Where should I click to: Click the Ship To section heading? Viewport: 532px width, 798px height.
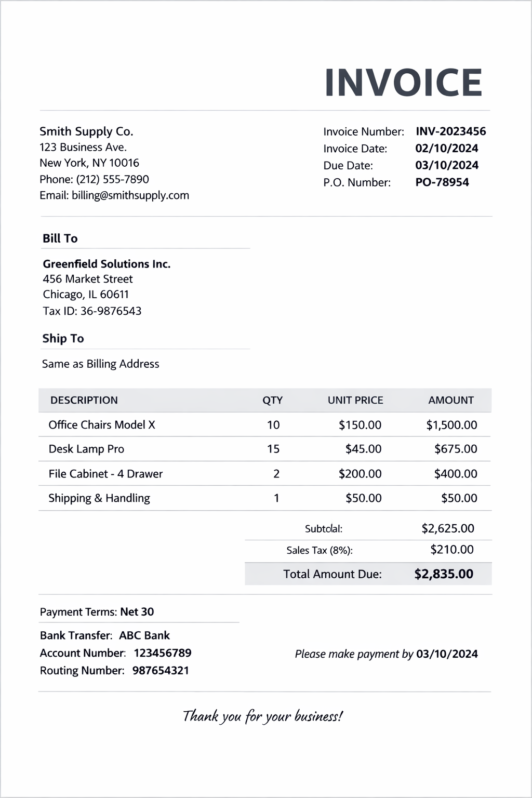tap(63, 339)
